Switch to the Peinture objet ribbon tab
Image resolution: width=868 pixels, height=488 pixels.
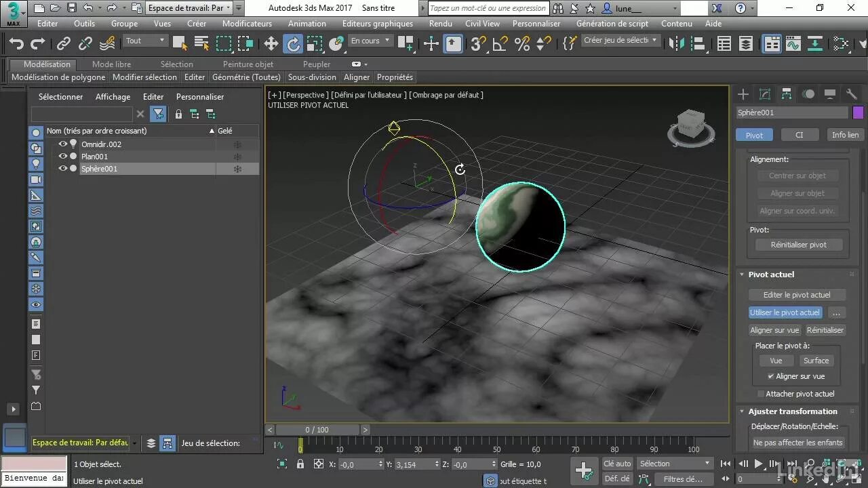248,64
